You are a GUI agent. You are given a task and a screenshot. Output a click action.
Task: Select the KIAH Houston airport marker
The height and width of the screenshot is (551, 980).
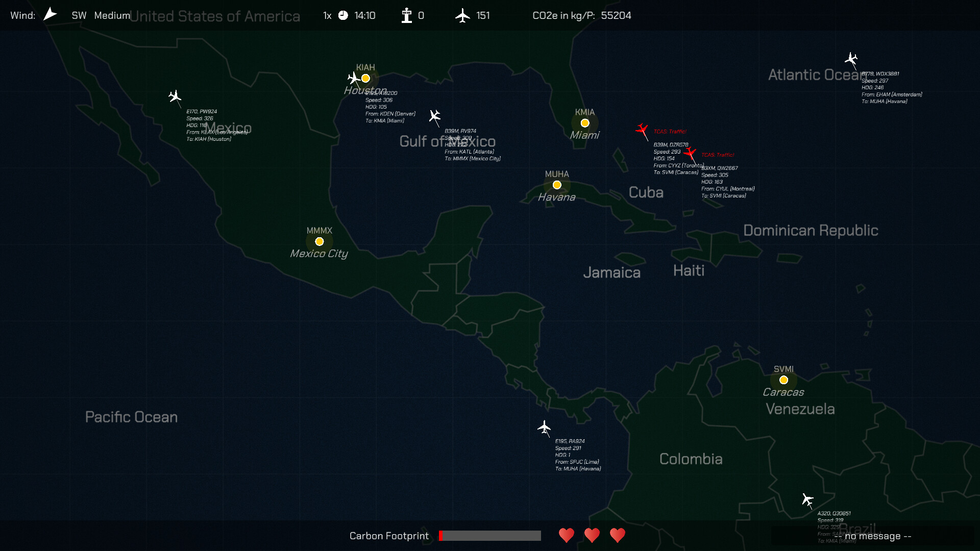point(365,78)
